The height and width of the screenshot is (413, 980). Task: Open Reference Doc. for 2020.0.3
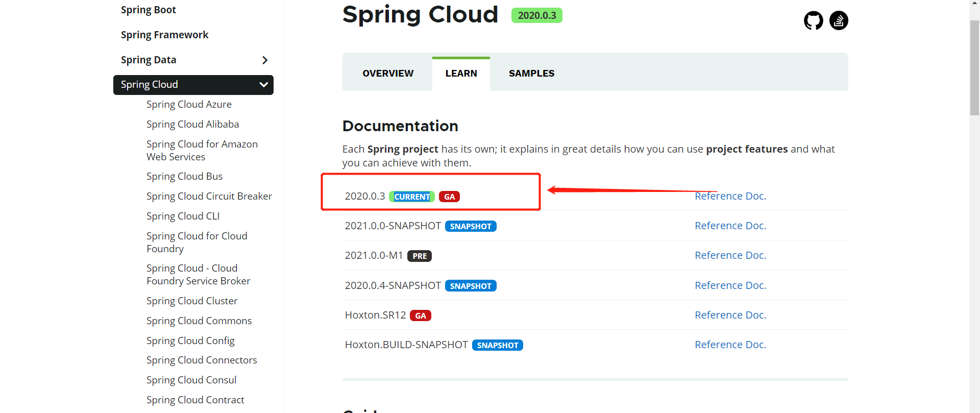tap(730, 196)
